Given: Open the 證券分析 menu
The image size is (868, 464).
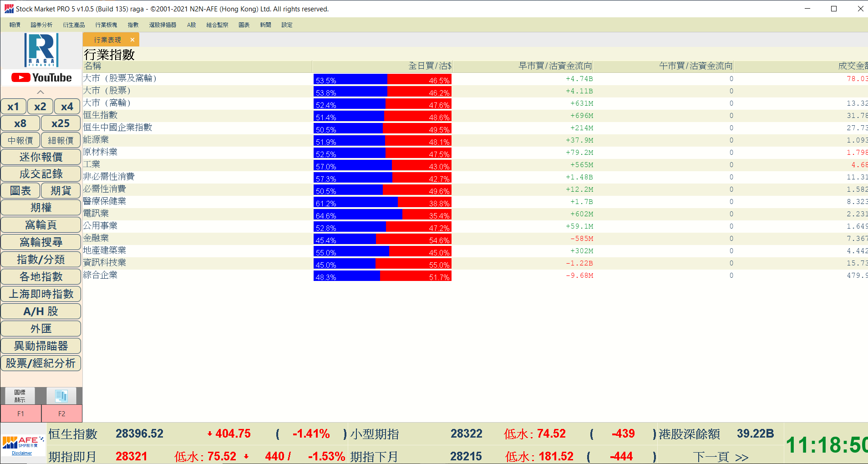Looking at the screenshot, I should point(41,25).
